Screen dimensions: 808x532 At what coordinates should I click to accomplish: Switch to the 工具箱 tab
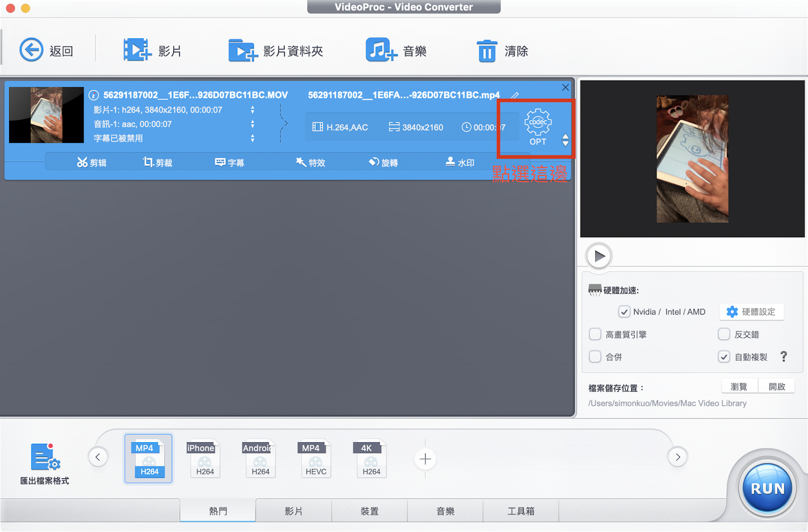(x=521, y=511)
